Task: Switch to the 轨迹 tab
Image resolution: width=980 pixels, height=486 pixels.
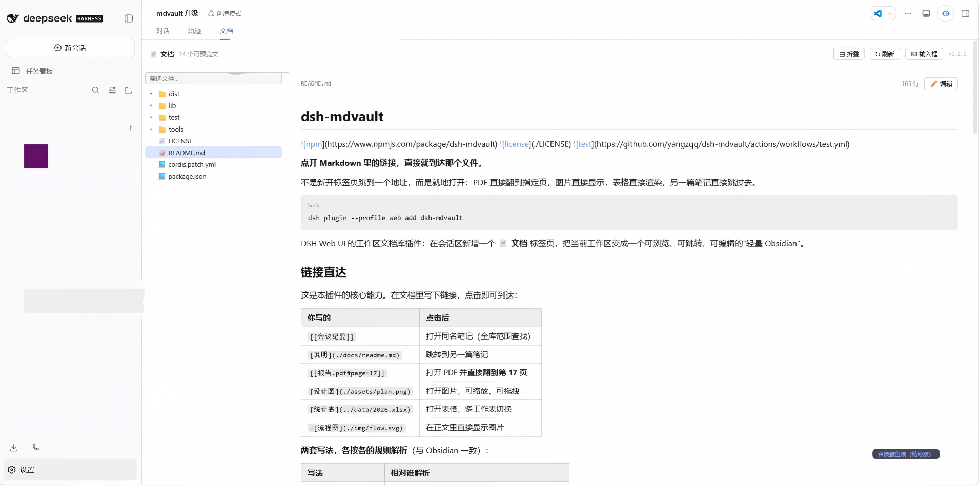Action: point(195,31)
